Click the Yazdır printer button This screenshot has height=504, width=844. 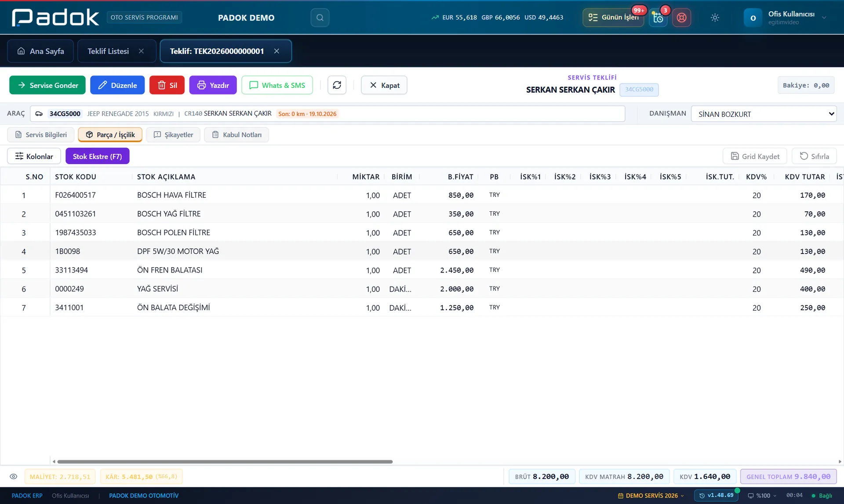coord(213,85)
